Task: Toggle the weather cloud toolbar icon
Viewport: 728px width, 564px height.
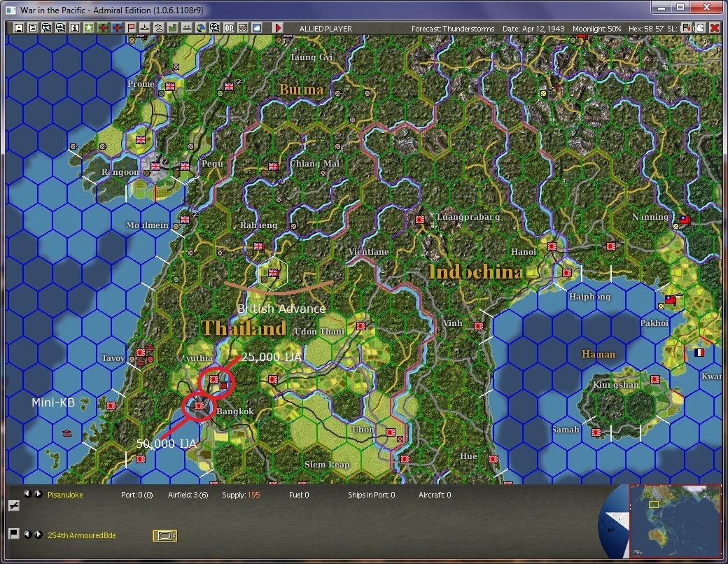Action: pyautogui.click(x=256, y=28)
